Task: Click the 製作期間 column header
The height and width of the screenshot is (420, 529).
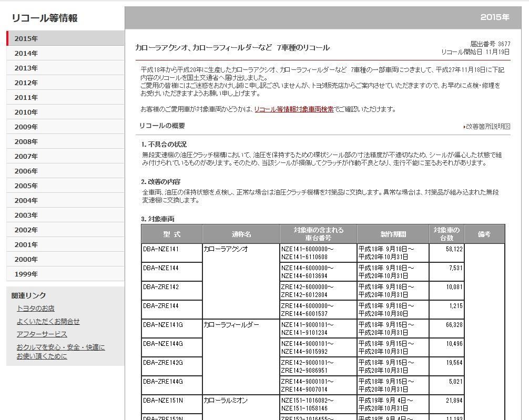Action: 393,234
